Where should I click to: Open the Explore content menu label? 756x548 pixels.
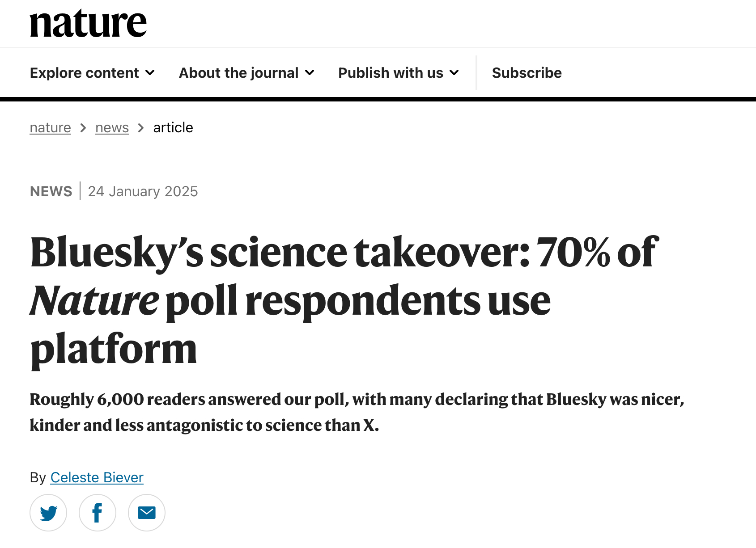click(84, 73)
